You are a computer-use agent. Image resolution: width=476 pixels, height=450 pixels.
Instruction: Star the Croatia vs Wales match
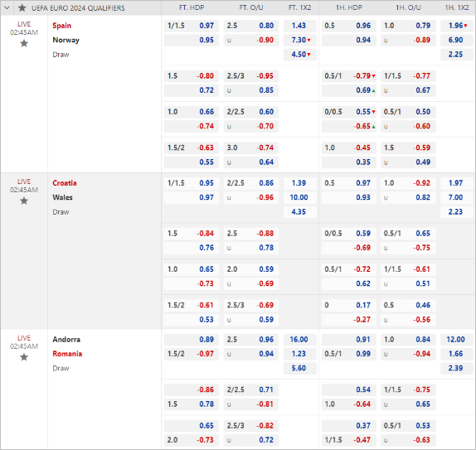(24, 201)
